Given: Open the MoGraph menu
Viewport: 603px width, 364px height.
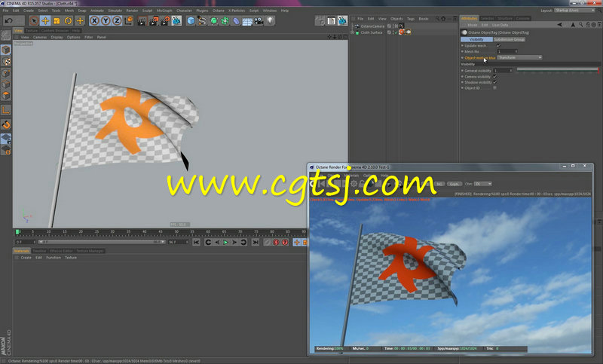Looking at the screenshot, I should (164, 11).
